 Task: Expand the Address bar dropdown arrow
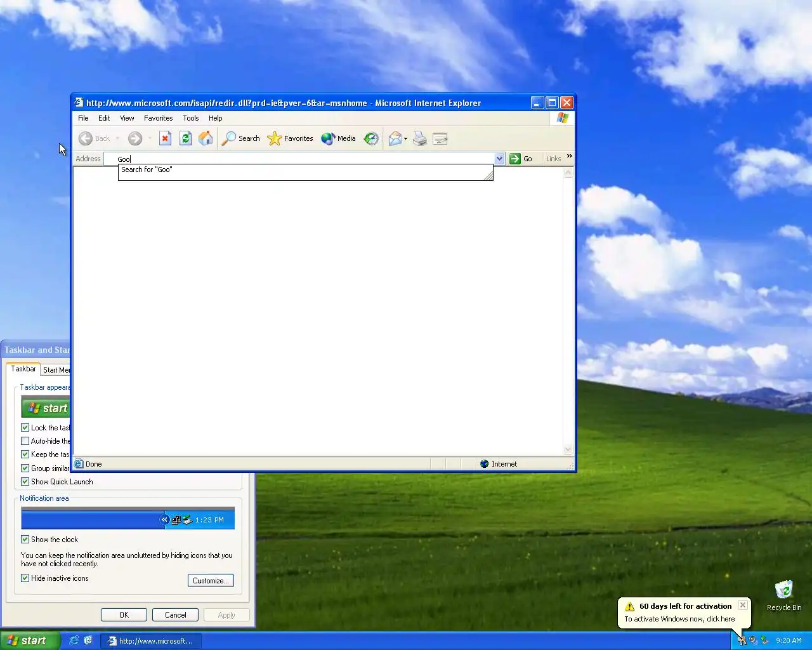pyautogui.click(x=499, y=159)
